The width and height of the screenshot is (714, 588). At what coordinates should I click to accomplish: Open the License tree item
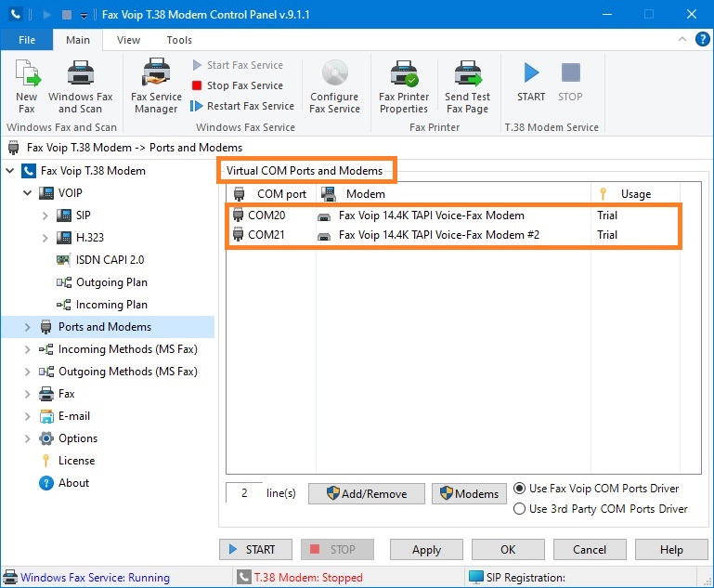68,461
